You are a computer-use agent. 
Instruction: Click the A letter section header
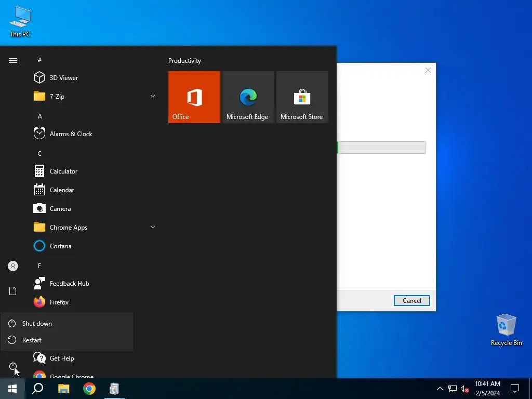(x=39, y=116)
